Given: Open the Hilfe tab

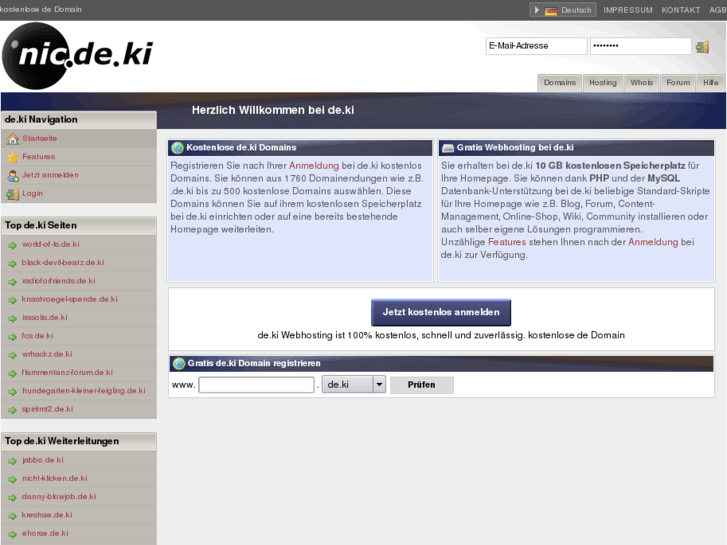Looking at the screenshot, I should pyautogui.click(x=710, y=83).
